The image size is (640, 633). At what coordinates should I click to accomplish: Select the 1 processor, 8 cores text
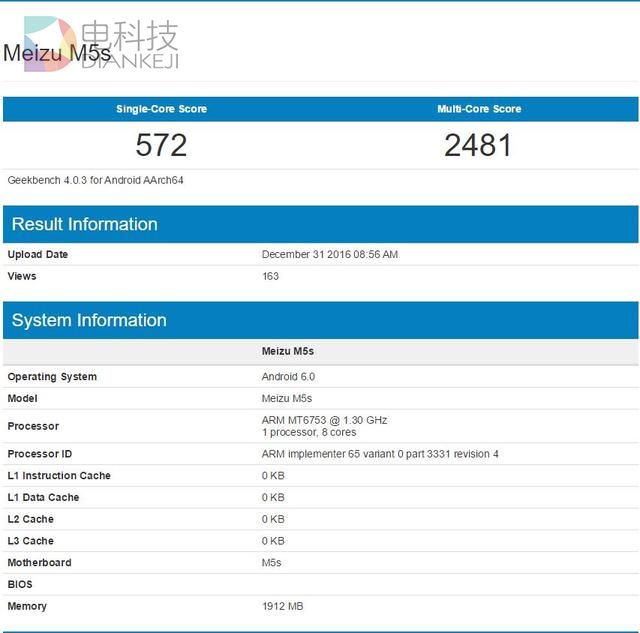point(309,432)
